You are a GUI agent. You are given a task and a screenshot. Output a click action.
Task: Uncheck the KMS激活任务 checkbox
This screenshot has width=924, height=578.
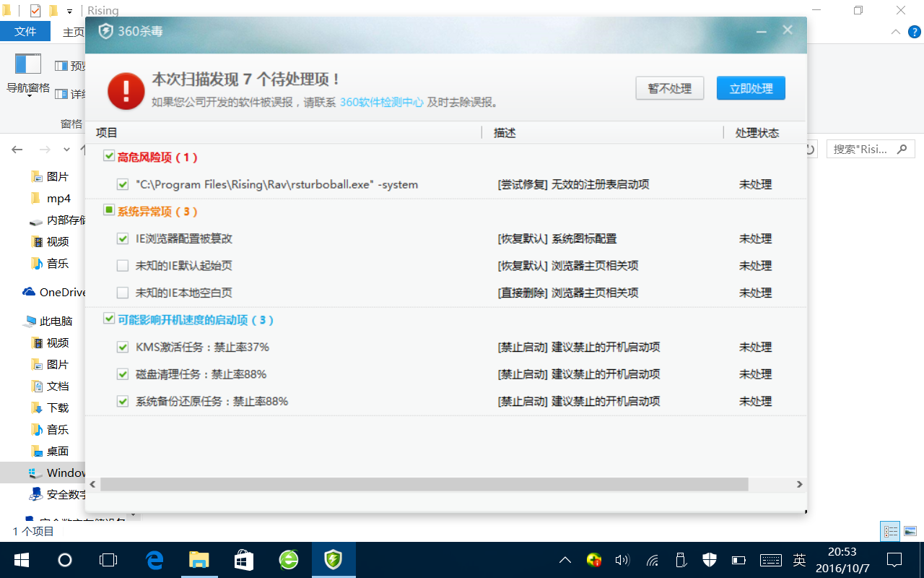(x=123, y=347)
